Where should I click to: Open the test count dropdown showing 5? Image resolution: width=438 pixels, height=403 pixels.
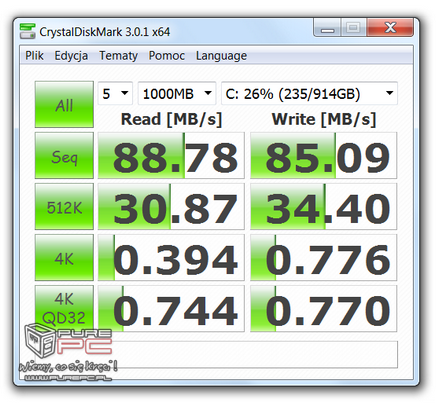[115, 93]
